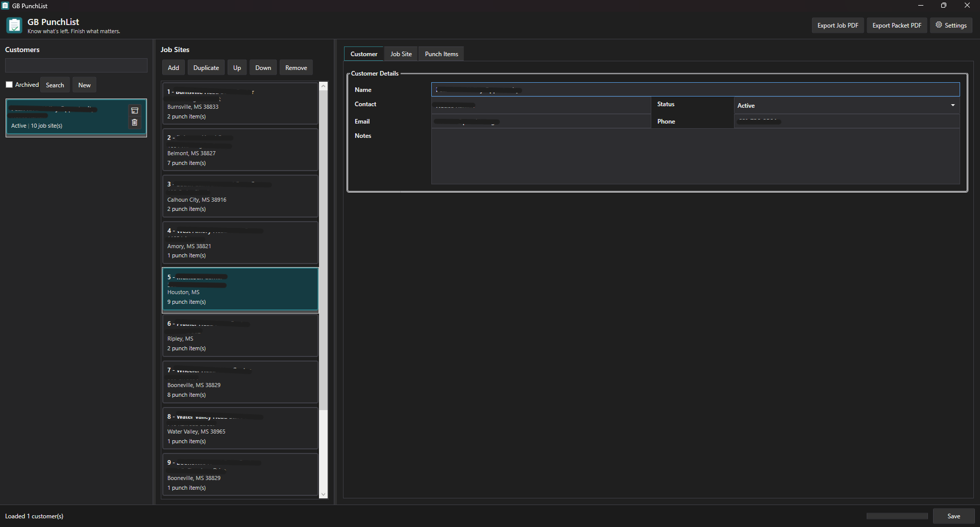This screenshot has height=527, width=980.
Task: Select job site 6 in Ripley, MS
Action: [x=240, y=336]
